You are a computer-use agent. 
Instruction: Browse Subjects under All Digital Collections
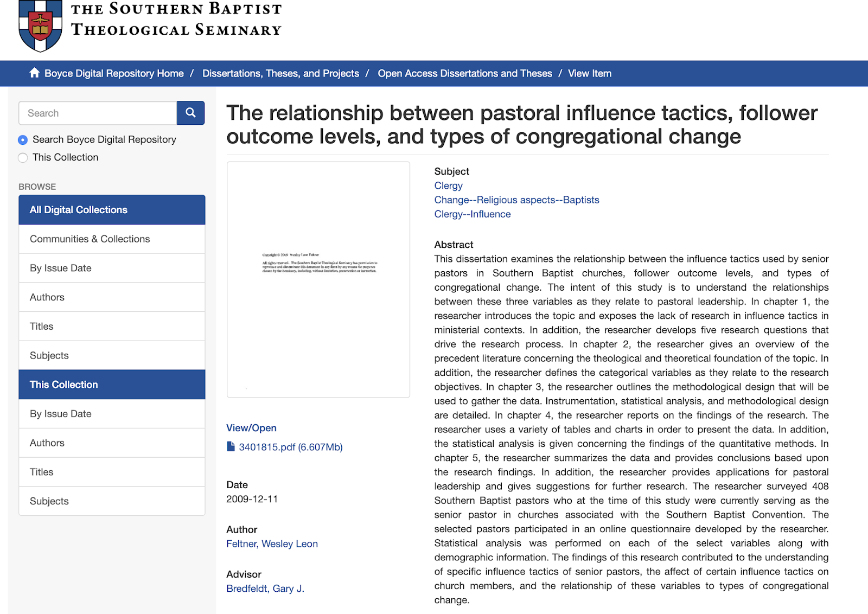pos(112,355)
